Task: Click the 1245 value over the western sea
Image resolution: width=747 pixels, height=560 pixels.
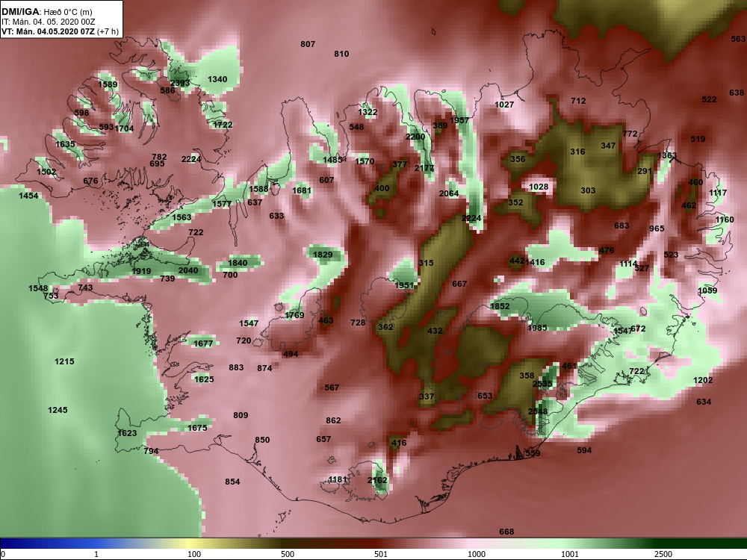Action: pyautogui.click(x=58, y=410)
